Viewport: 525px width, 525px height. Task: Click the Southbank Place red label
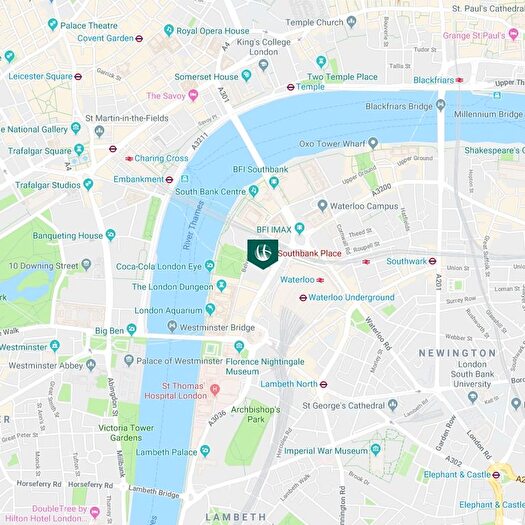310,253
